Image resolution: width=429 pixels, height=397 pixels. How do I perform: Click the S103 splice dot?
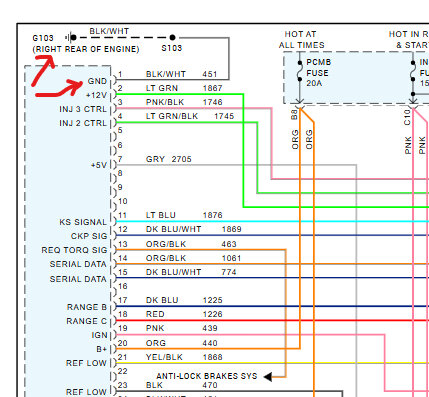[x=172, y=37]
